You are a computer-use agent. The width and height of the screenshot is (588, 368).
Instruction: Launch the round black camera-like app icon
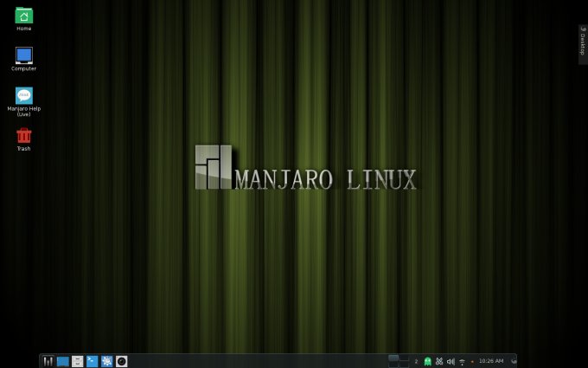pos(122,361)
